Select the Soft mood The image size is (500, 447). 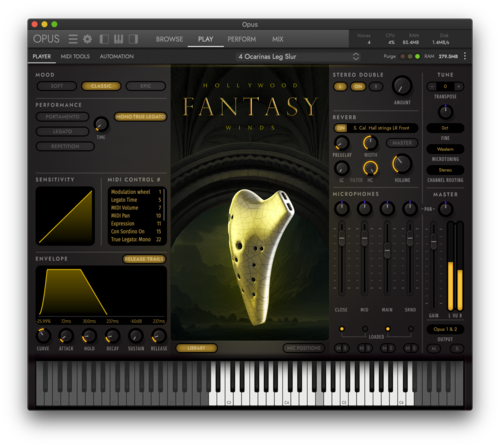point(57,86)
